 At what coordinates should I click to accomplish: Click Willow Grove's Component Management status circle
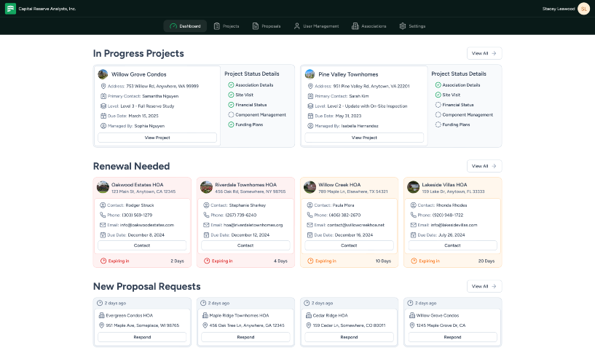click(x=231, y=114)
